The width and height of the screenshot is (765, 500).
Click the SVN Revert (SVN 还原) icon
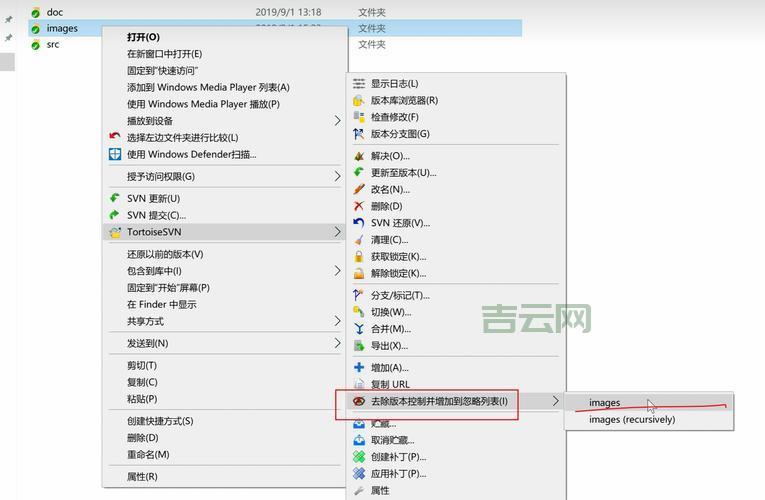pos(359,223)
